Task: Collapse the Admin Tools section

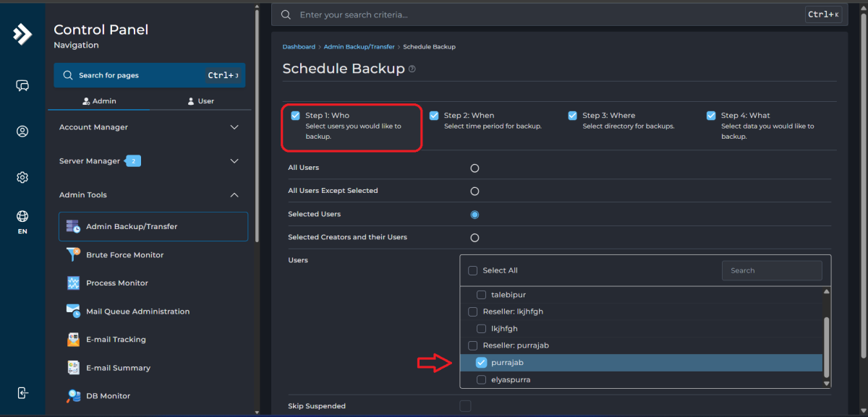Action: [149, 195]
